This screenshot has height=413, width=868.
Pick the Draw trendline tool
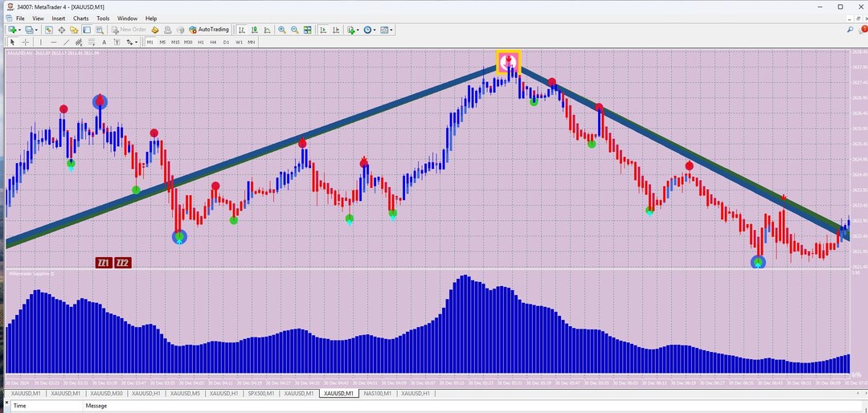pos(67,42)
